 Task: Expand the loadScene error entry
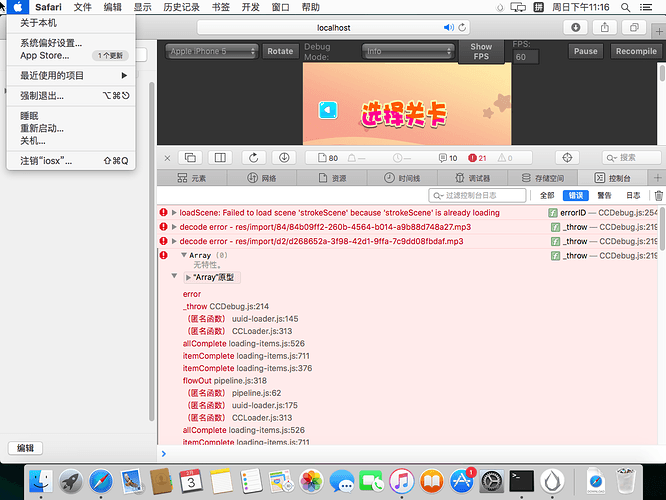pyautogui.click(x=174, y=213)
